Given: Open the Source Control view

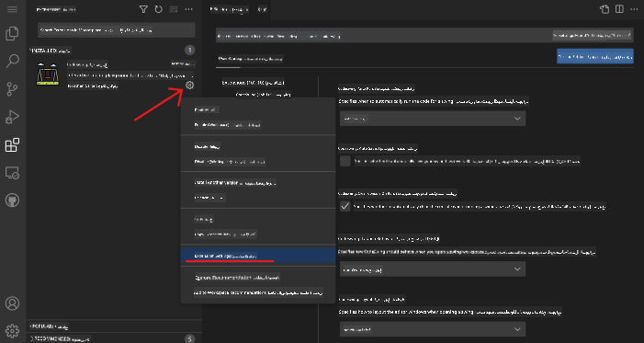Looking at the screenshot, I should coord(12,89).
